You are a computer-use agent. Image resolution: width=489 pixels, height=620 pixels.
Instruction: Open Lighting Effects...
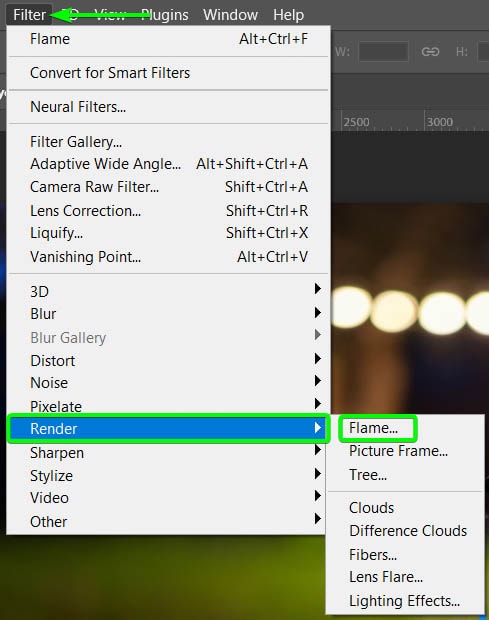(404, 601)
